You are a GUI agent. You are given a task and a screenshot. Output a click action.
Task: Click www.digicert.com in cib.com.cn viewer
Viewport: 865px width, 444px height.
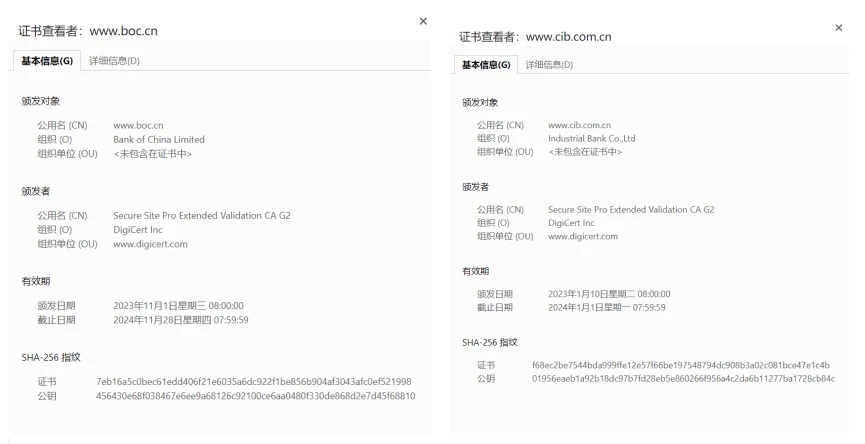(583, 236)
